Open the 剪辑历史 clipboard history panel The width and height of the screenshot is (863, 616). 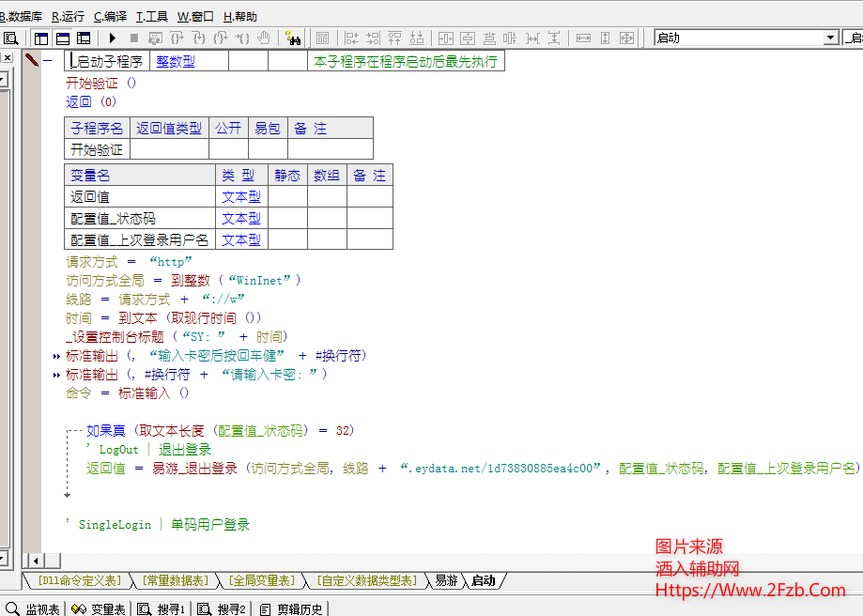pos(291,608)
